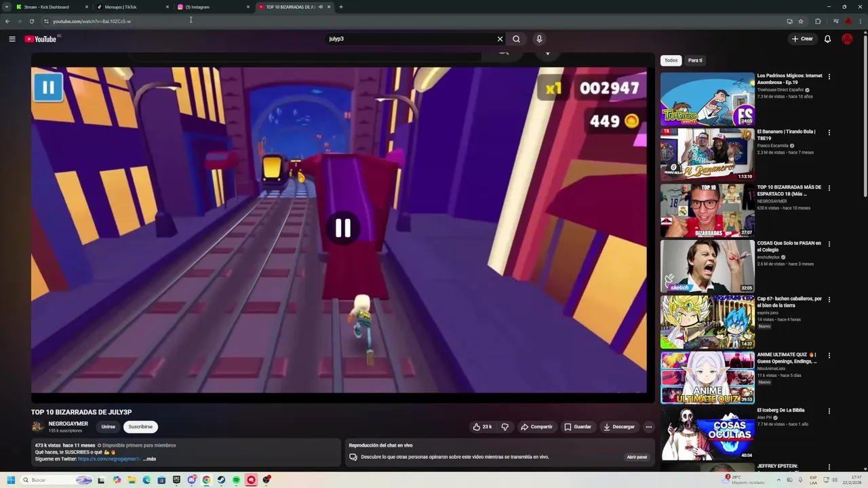Open TOP 10 BIZARRADAS DE ESPARTACO thumbnail

707,210
